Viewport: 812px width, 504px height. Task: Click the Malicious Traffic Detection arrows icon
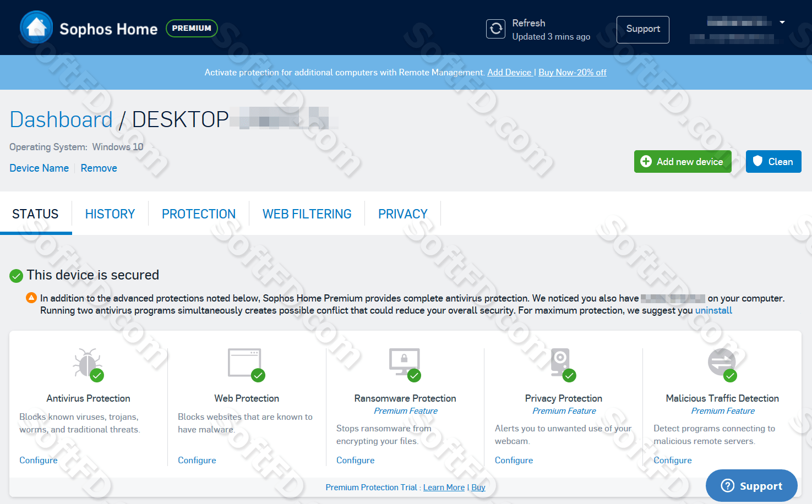722,364
